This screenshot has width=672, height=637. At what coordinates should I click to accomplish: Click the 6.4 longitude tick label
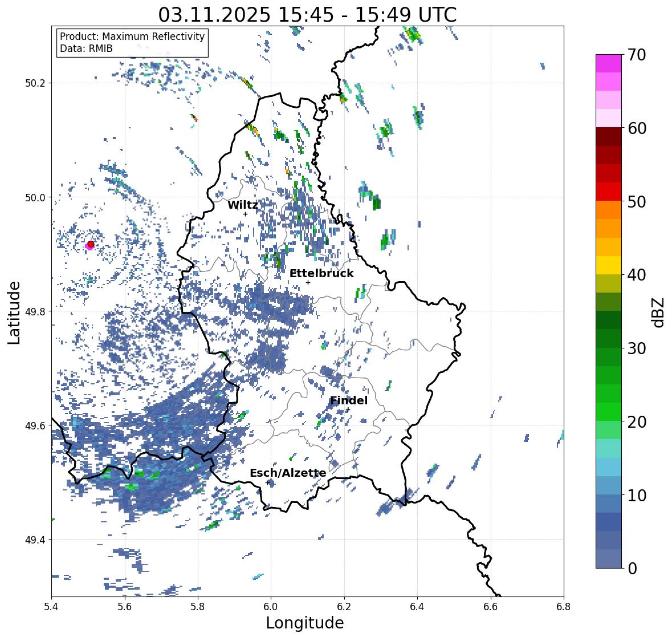click(x=417, y=607)
